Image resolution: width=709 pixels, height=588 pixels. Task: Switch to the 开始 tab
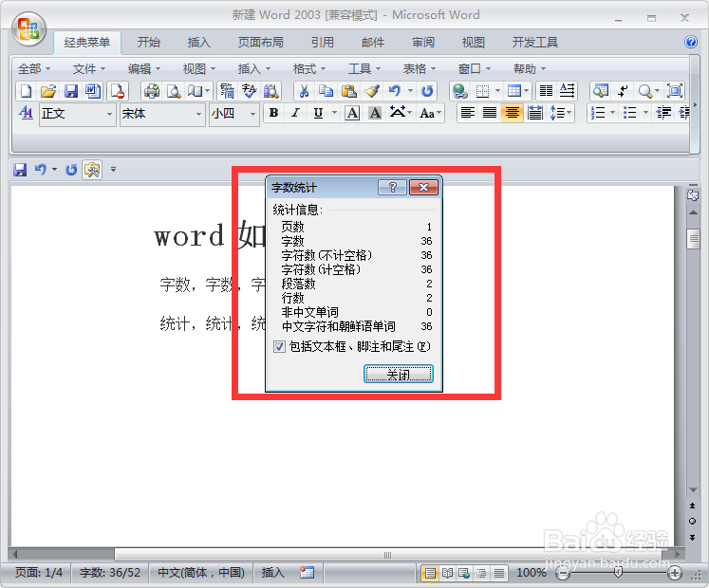(149, 42)
